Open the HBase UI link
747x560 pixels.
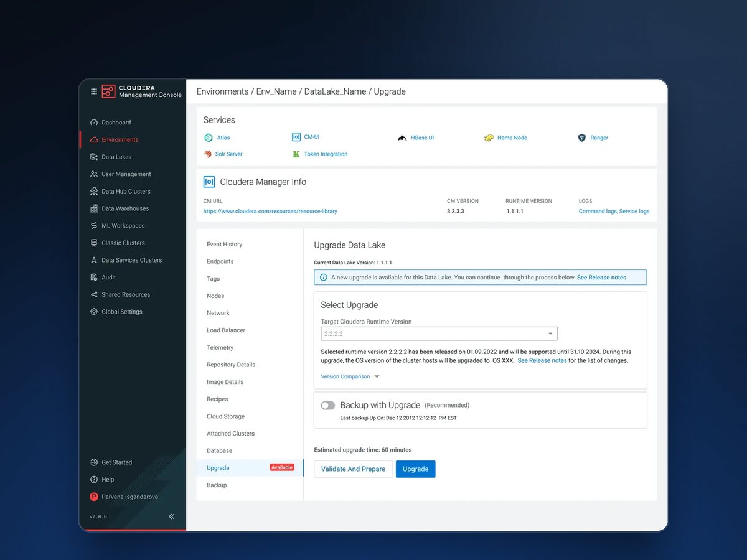tap(422, 138)
